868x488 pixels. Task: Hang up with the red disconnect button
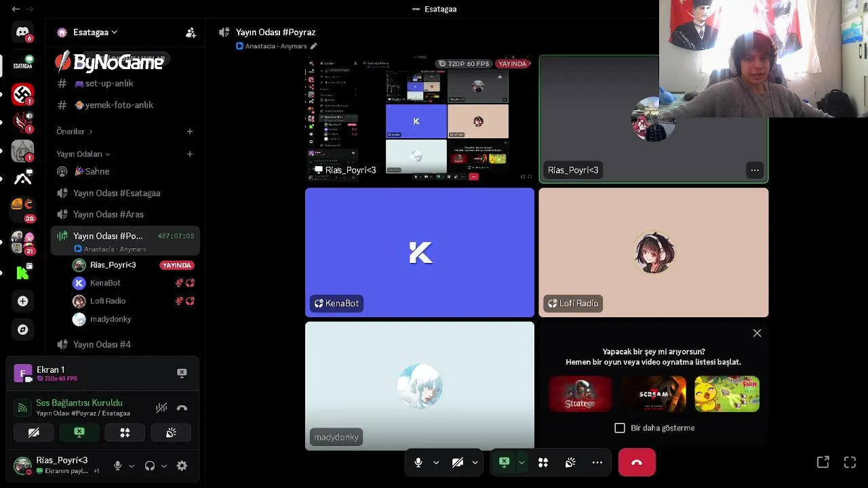tap(637, 462)
